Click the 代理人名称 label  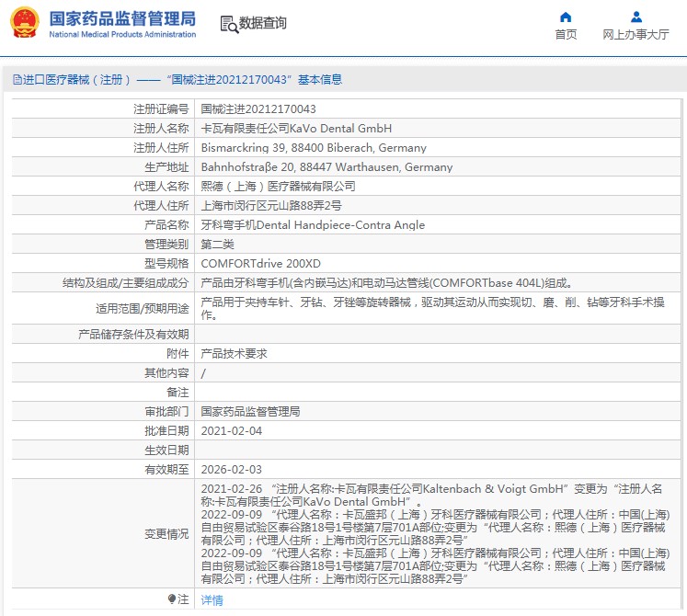[x=161, y=187]
